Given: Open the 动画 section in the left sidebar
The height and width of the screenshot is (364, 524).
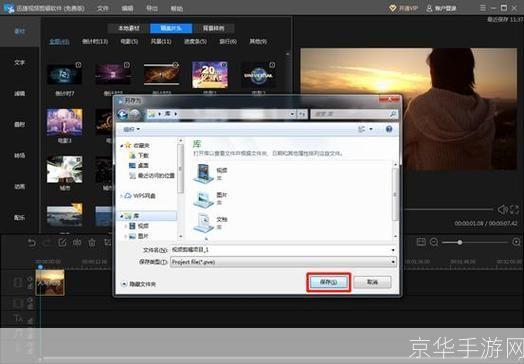Looking at the screenshot, I should click(x=20, y=187).
